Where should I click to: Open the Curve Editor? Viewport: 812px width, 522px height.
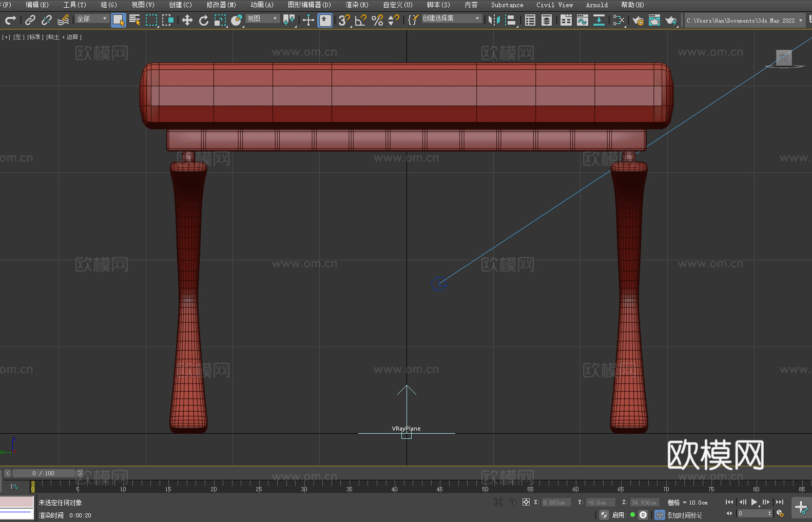(x=583, y=20)
